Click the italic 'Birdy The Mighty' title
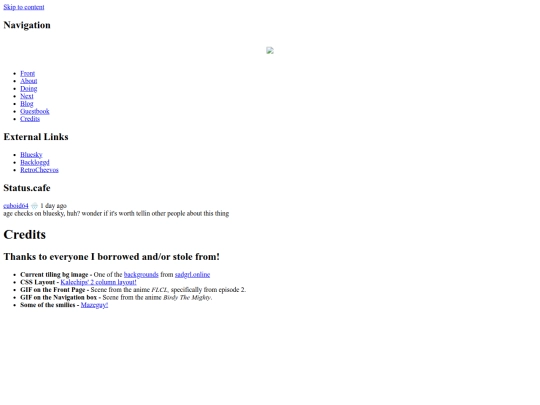This screenshot has height=405, width=540. pyautogui.click(x=187, y=297)
